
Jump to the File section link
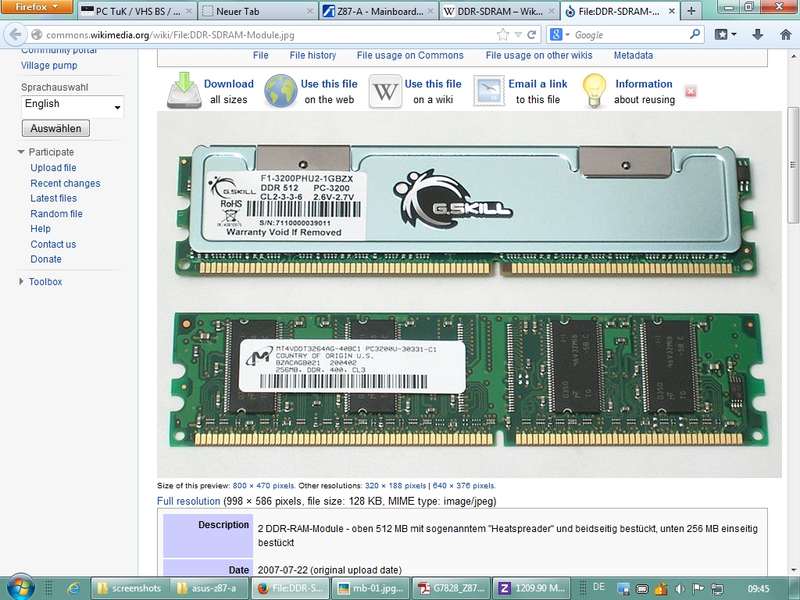(x=260, y=55)
